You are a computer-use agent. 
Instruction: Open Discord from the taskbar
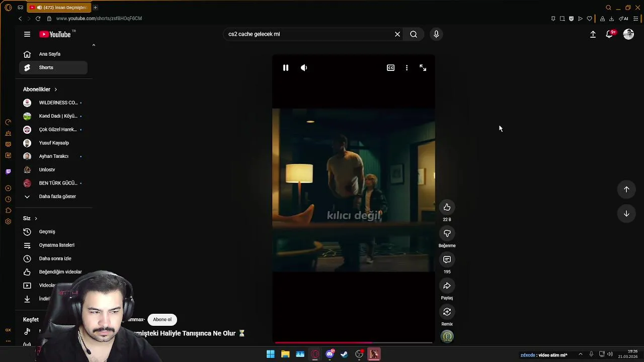[x=330, y=354]
